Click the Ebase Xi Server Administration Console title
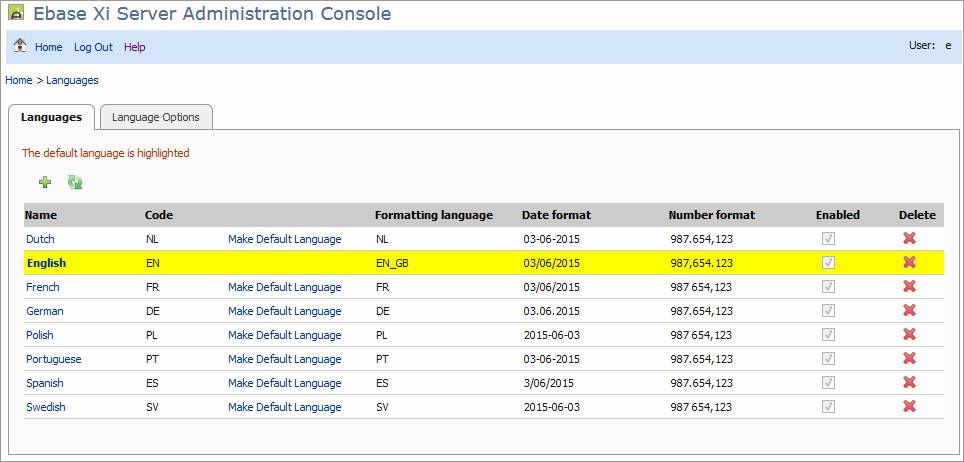The height and width of the screenshot is (462, 964). pos(212,14)
